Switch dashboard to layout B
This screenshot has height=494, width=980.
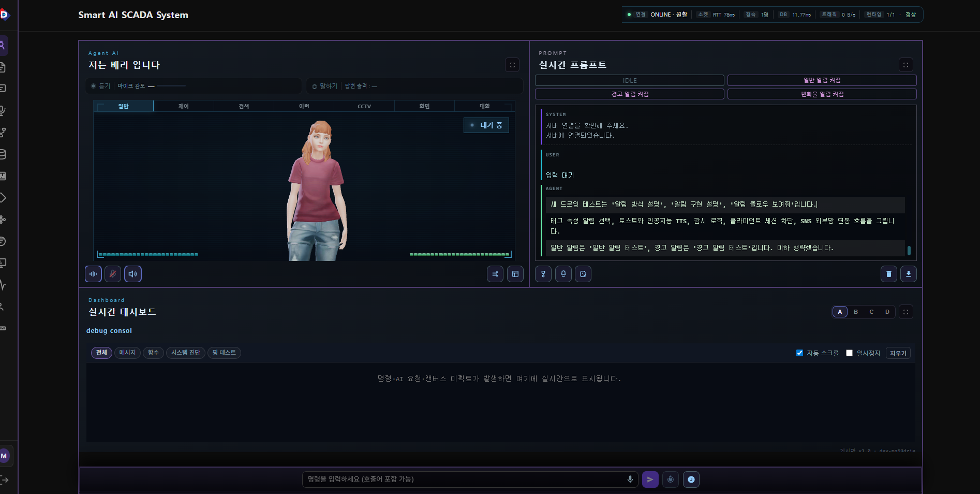[x=856, y=312]
